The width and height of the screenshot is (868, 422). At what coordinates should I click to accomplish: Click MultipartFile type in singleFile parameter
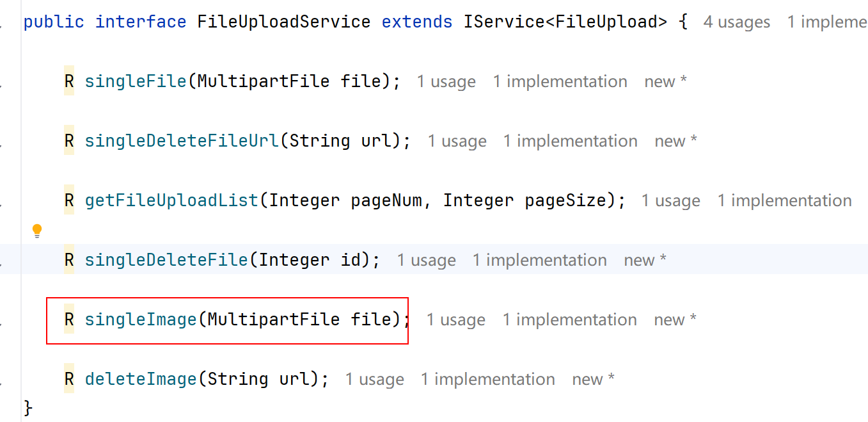pos(264,81)
